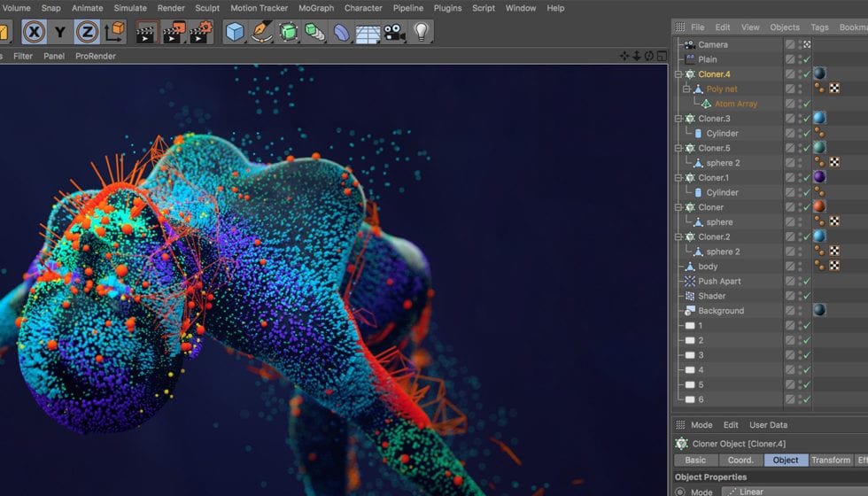Toggle the visibility dots for Background
Image resolution: width=868 pixels, height=496 pixels.
tap(800, 311)
